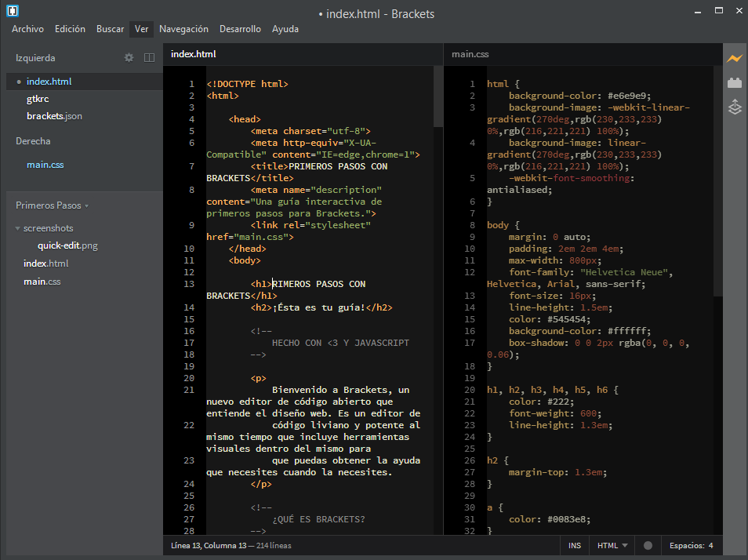Click the <h2> ¡Ésta es tu guía! line
748x560 pixels.
click(x=321, y=307)
